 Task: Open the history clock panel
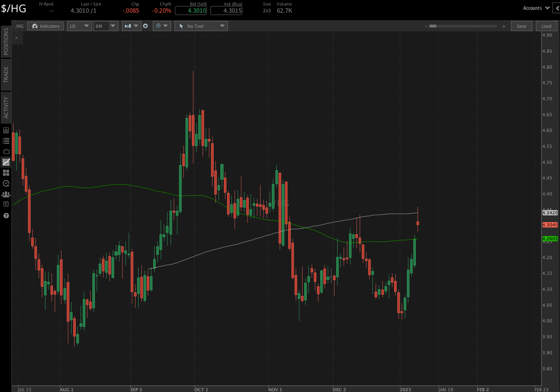click(6, 183)
